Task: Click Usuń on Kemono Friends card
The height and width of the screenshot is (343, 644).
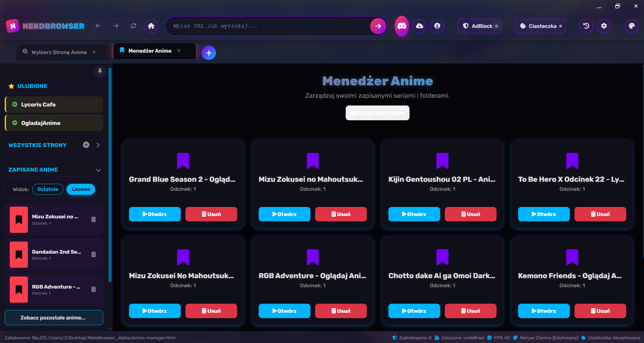Action: pos(600,311)
